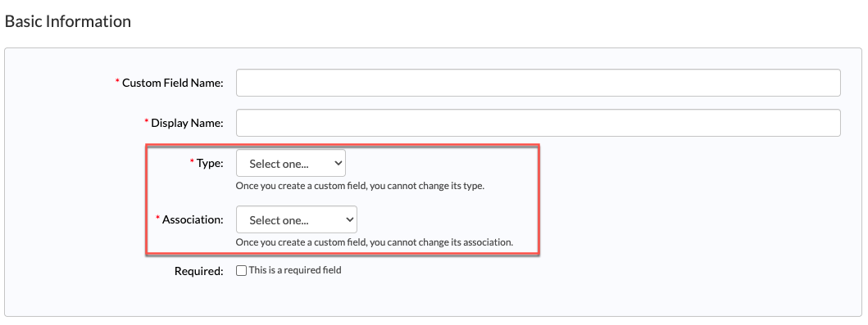Check 'This is a required field' checkbox
868x325 pixels.
(x=241, y=271)
